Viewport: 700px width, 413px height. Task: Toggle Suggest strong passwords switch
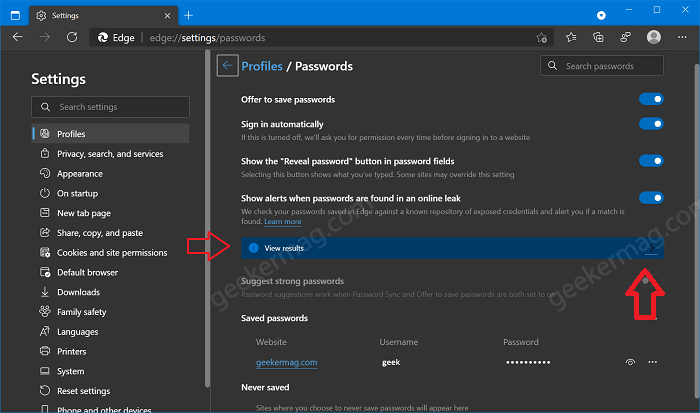coord(651,281)
